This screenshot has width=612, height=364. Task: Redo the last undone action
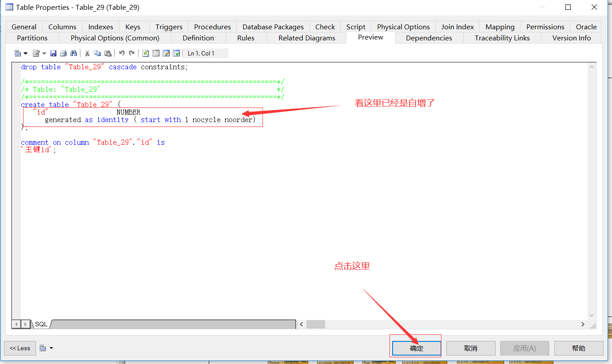coord(131,53)
